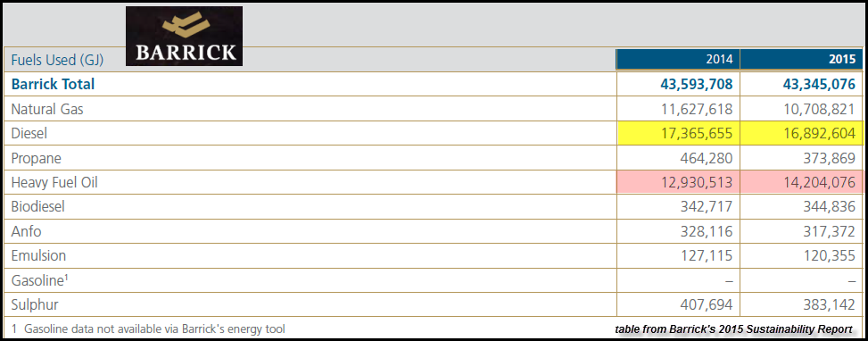Click the Gasoline footnote row label

(x=39, y=280)
